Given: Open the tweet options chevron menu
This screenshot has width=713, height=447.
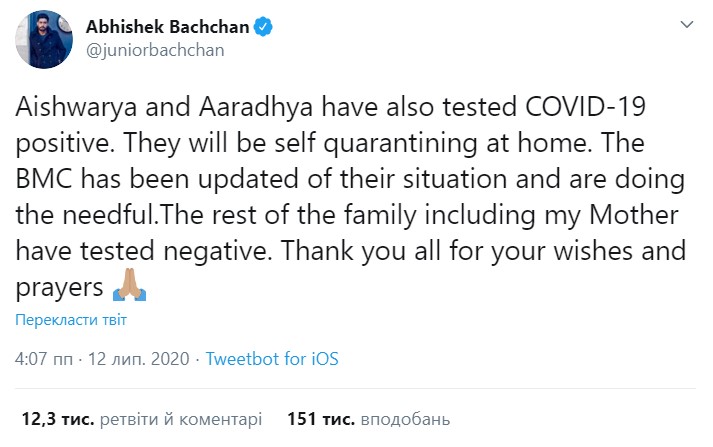Looking at the screenshot, I should tap(685, 22).
